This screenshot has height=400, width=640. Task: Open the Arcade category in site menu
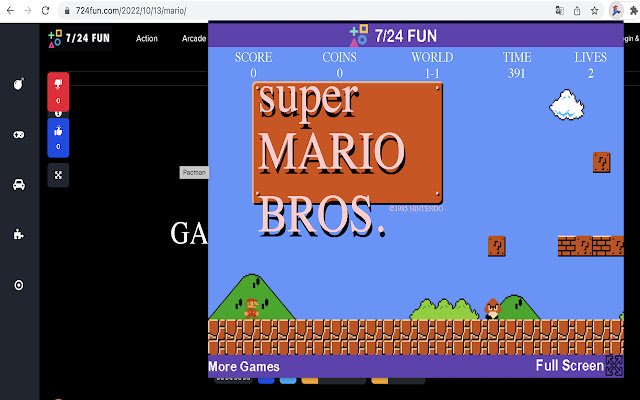[x=194, y=38]
